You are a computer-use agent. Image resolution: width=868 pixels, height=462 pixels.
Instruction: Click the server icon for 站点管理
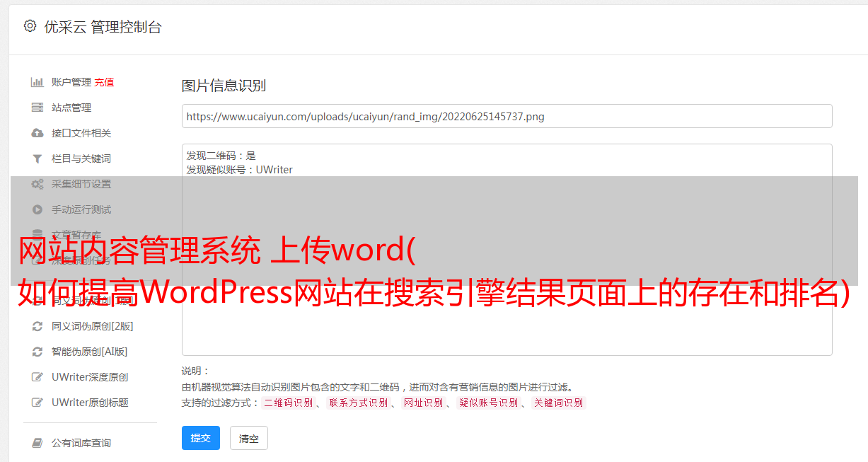click(37, 108)
